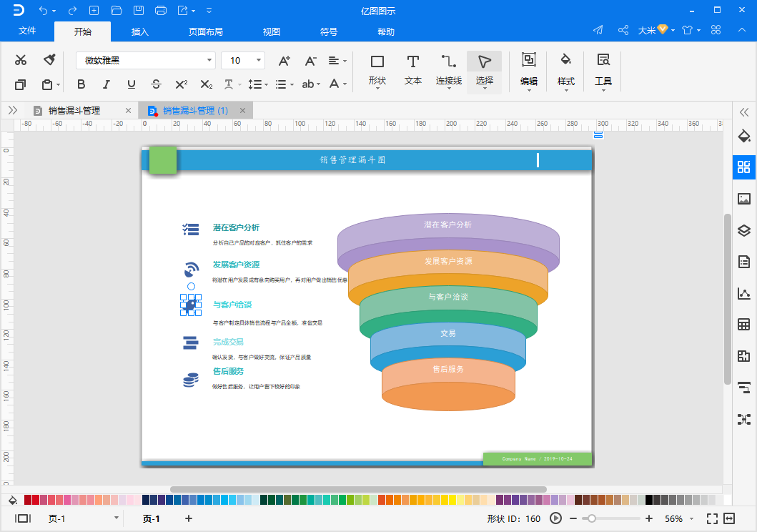Collapse the ribbon with the chevron
The image size is (757, 532).
742,30
